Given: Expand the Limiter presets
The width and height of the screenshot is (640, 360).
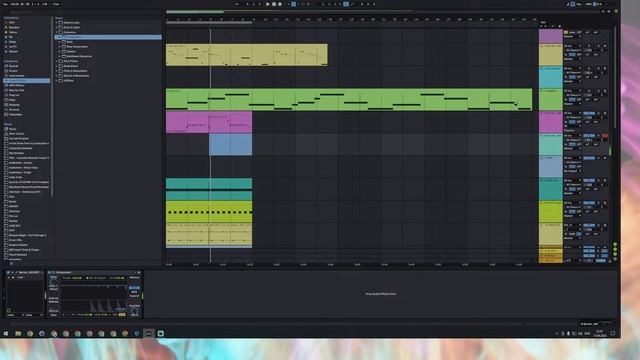Looking at the screenshot, I should (59, 52).
